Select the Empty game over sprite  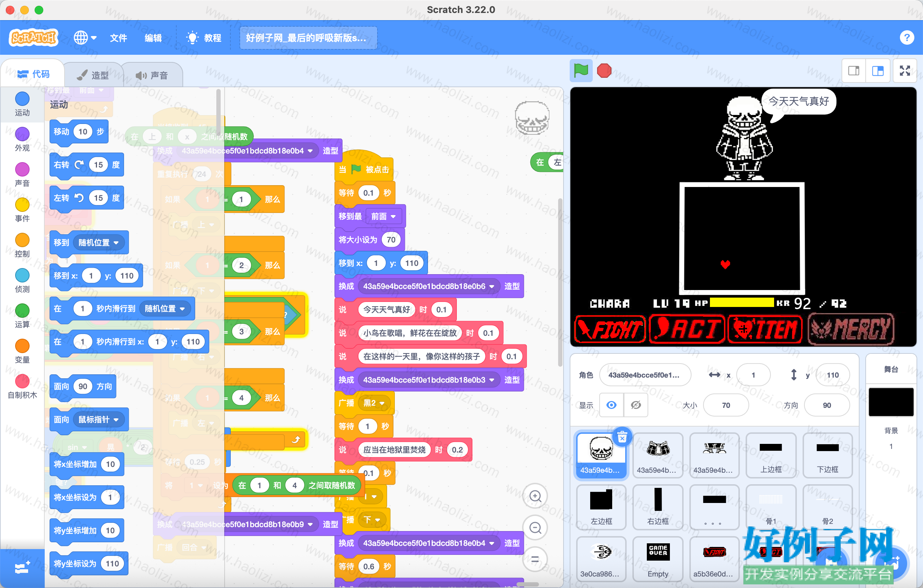coord(658,559)
